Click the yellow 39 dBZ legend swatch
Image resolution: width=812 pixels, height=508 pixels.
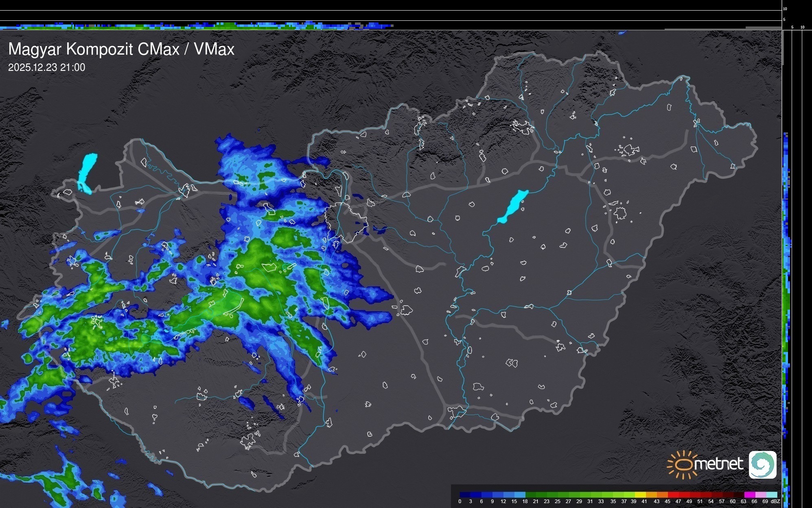tap(641, 495)
